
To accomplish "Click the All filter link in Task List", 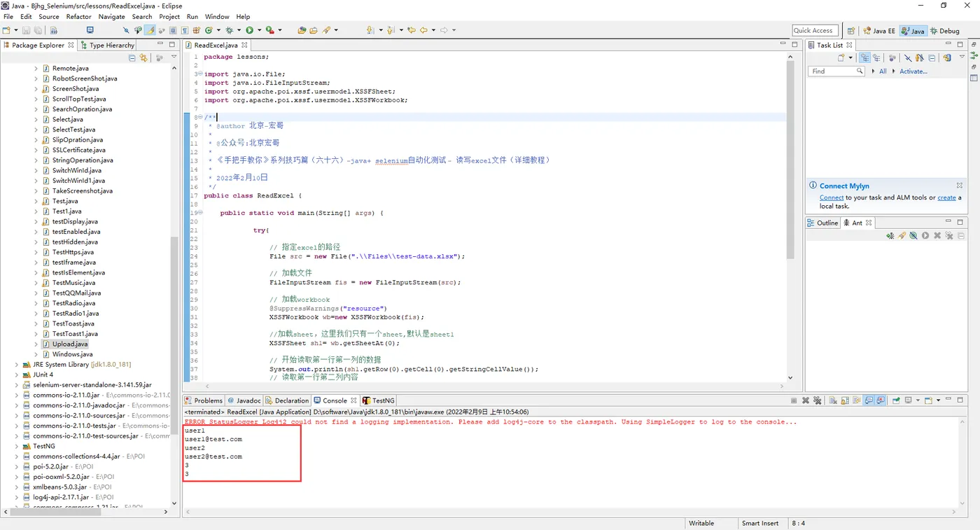I will 883,71.
